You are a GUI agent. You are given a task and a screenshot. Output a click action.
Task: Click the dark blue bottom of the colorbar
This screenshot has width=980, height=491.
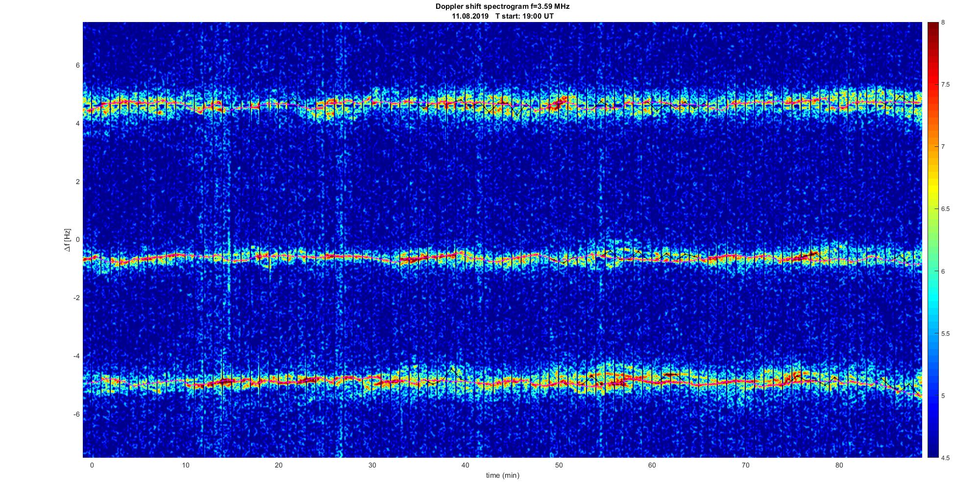pos(933,448)
